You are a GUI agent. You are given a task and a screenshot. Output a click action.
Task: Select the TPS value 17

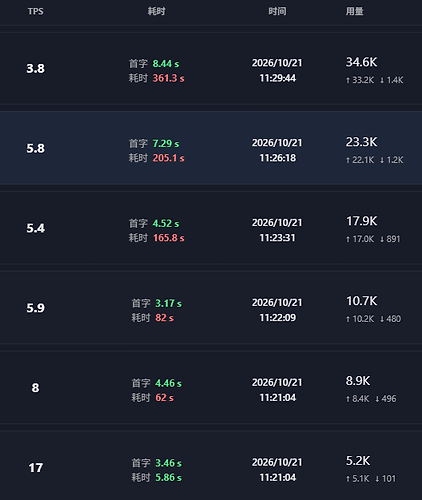click(35, 468)
